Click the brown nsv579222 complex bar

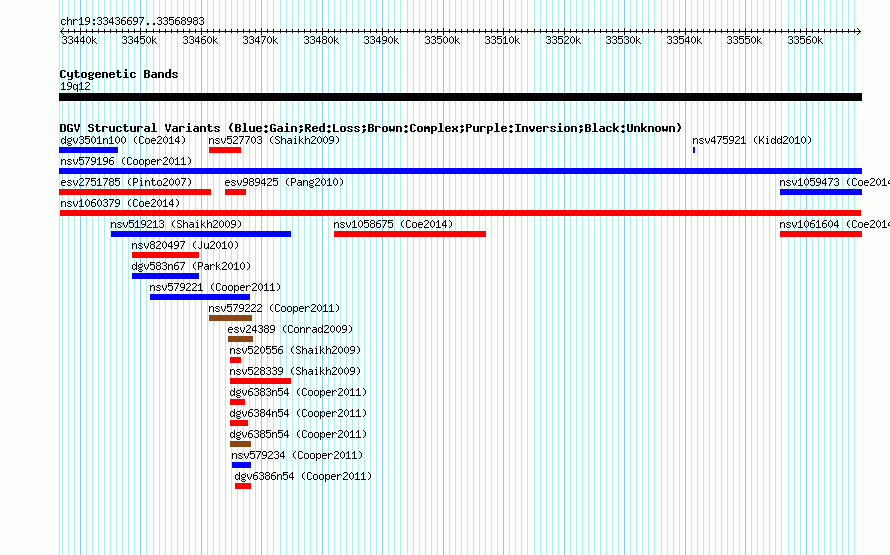click(x=230, y=318)
